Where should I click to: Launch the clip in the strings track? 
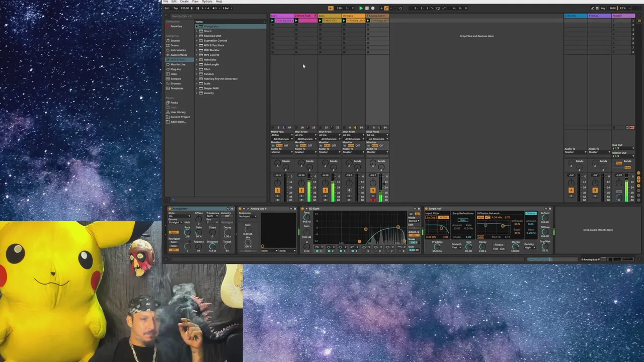(x=344, y=21)
